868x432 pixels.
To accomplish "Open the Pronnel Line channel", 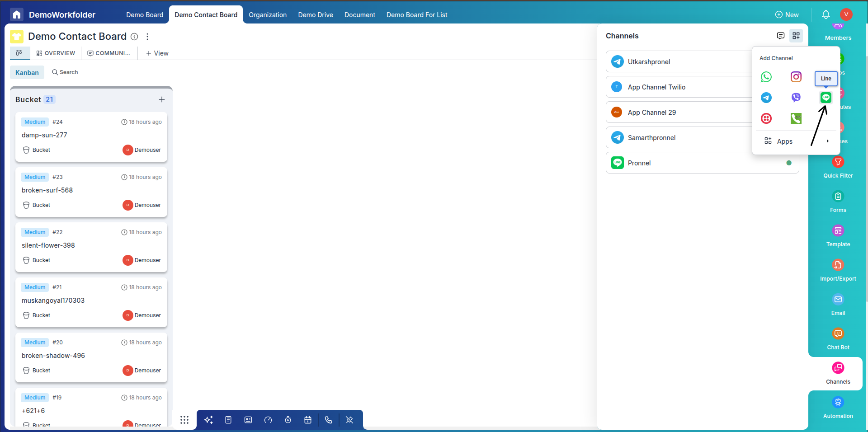I will coord(703,163).
